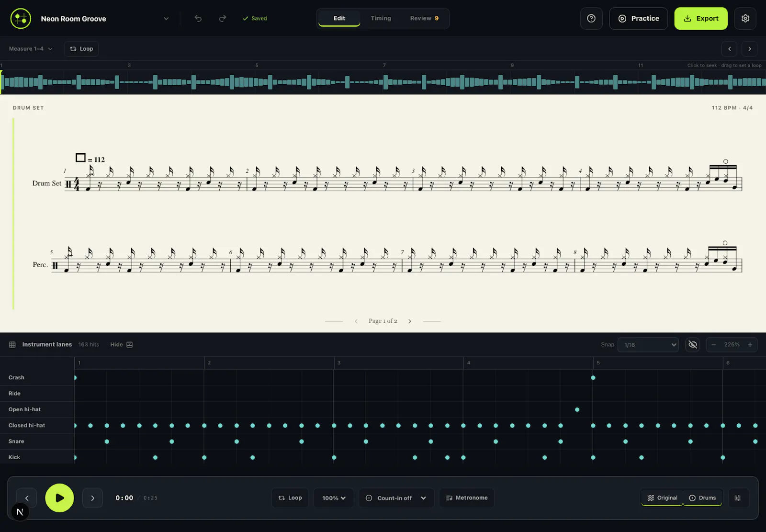The height and width of the screenshot is (532, 766).
Task: Click the Open hi-hat hit dot
Action: tap(577, 410)
